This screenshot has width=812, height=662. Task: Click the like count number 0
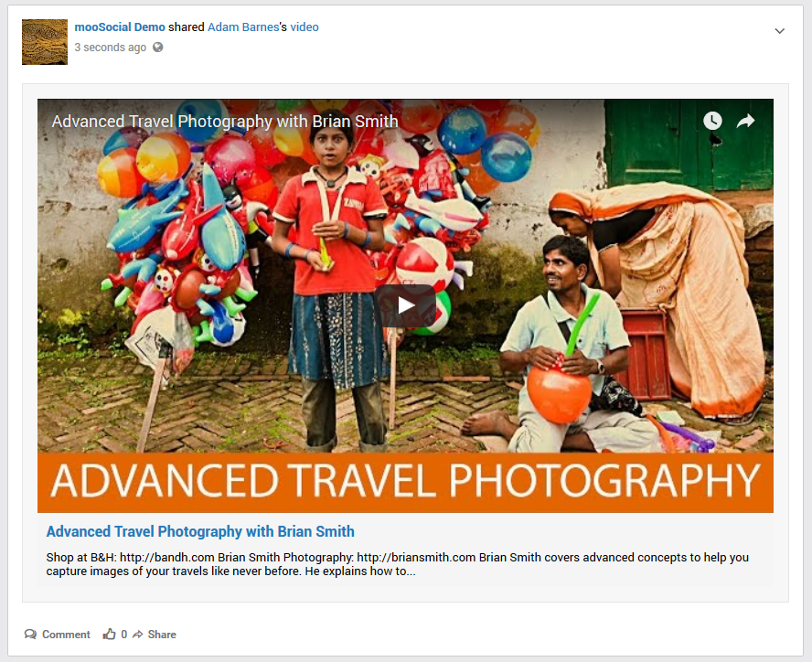pos(124,635)
